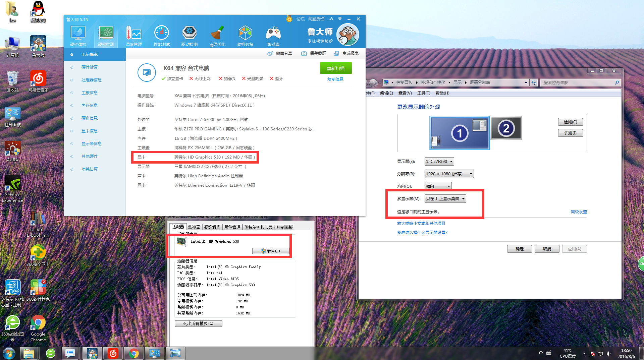The width and height of the screenshot is (644, 360).
Task: Select 功耗估算 in the sidebar
Action: 95,169
